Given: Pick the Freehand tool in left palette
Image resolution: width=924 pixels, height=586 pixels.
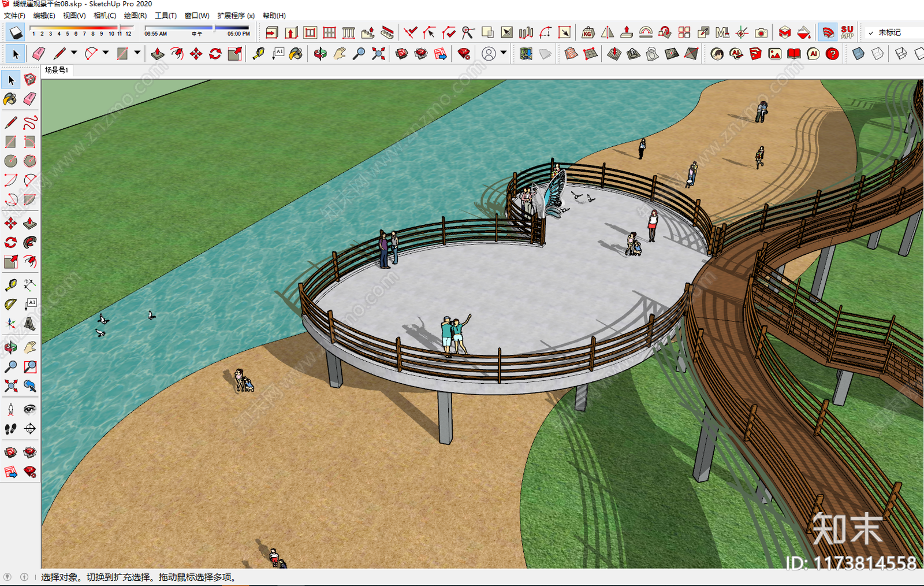Looking at the screenshot, I should pyautogui.click(x=30, y=123).
